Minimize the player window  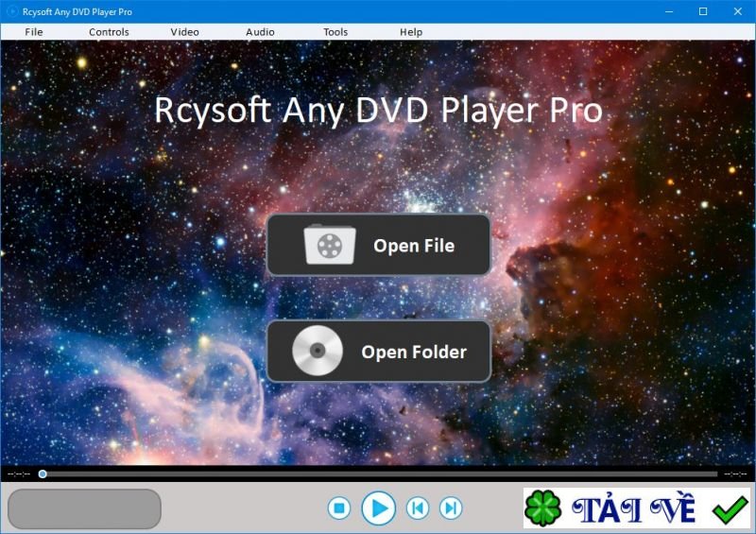pyautogui.click(x=669, y=11)
